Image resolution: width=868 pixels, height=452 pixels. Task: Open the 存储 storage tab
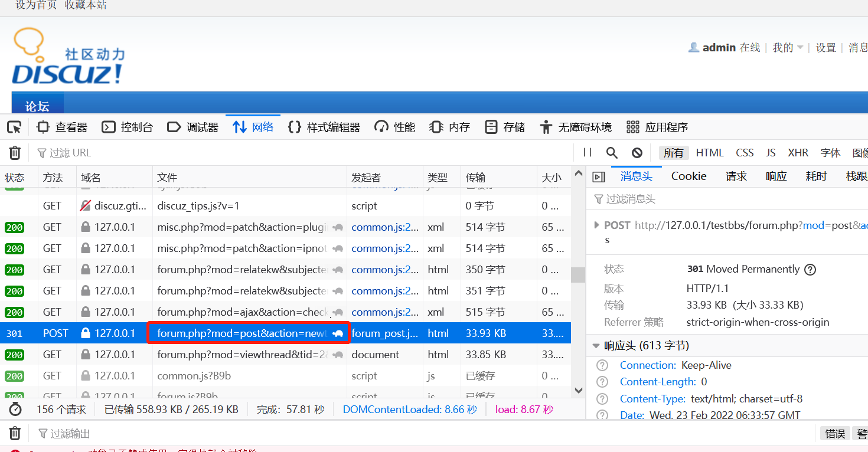coord(505,127)
